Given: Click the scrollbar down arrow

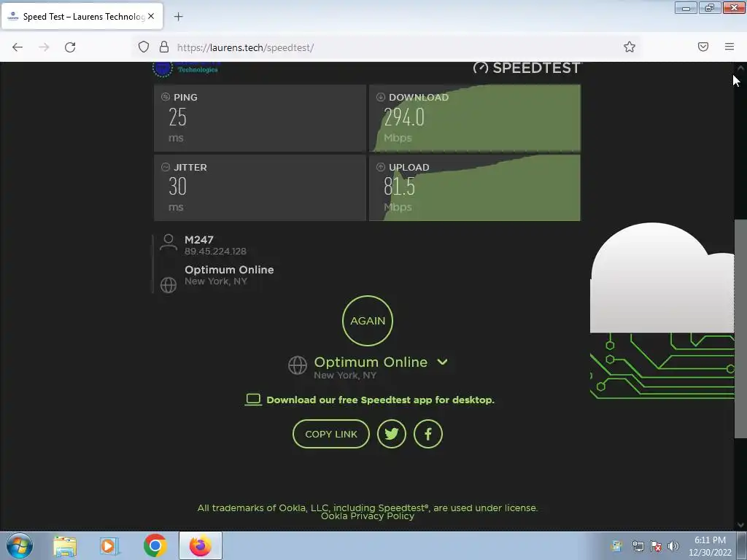Looking at the screenshot, I should [x=740, y=525].
